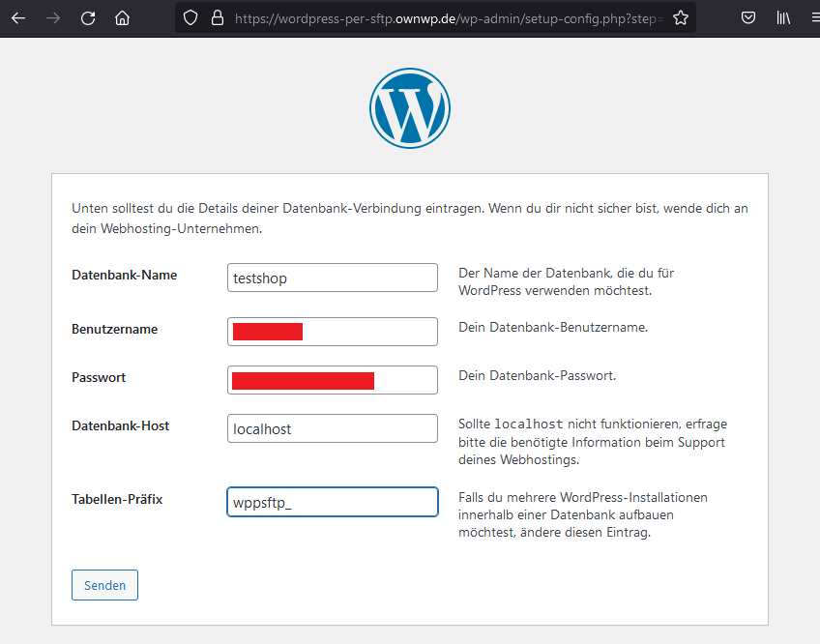The height and width of the screenshot is (644, 820).
Task: Save page to Pocket icon
Action: (x=748, y=18)
